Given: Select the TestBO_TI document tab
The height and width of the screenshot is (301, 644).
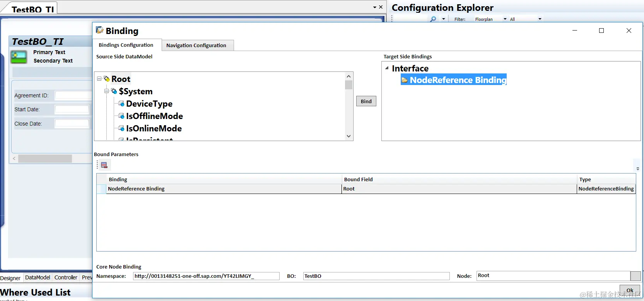Looking at the screenshot, I should 32,9.
